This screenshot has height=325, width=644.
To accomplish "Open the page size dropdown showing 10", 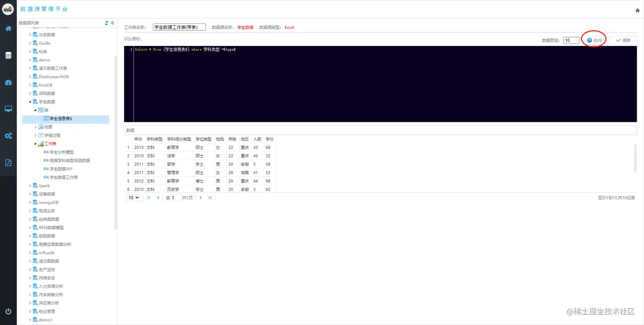I will pyautogui.click(x=134, y=198).
